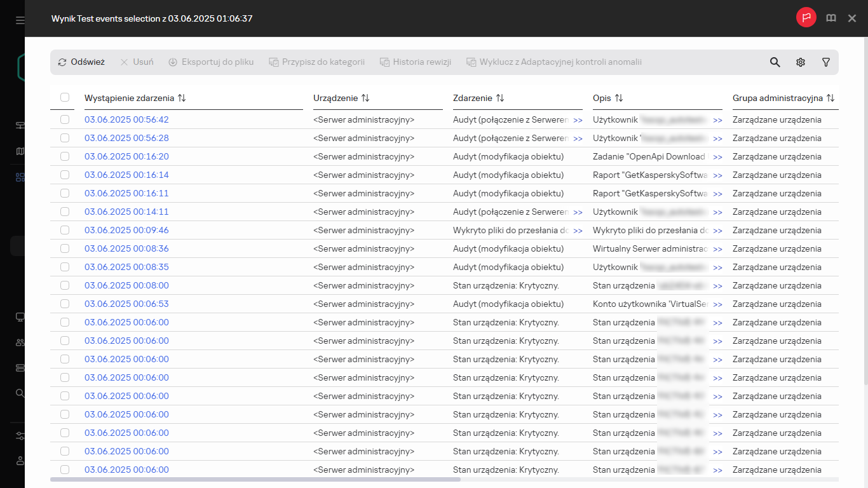Open the help book icon
The width and height of the screenshot is (868, 488).
[831, 18]
